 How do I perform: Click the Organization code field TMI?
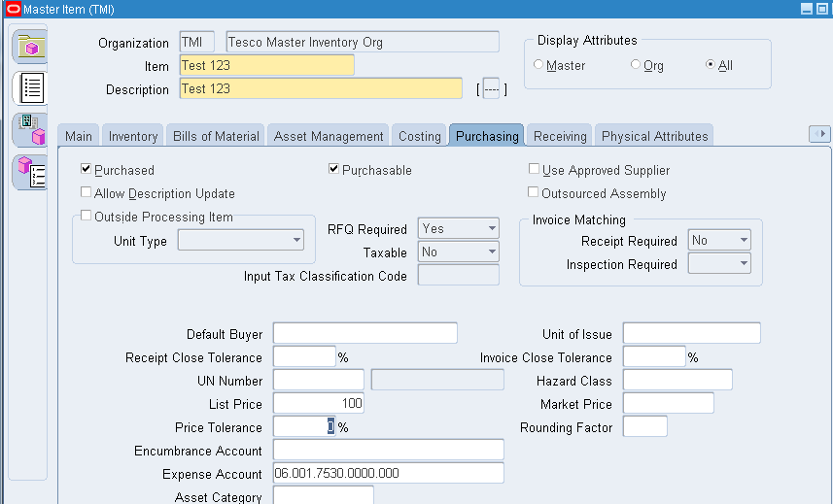click(197, 42)
